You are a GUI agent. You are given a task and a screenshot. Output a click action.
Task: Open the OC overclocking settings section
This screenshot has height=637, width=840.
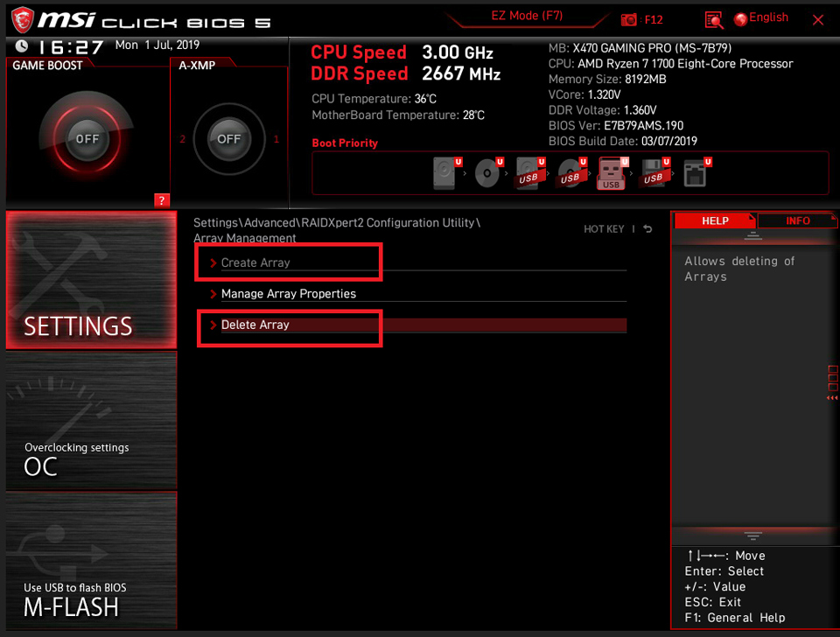point(91,421)
